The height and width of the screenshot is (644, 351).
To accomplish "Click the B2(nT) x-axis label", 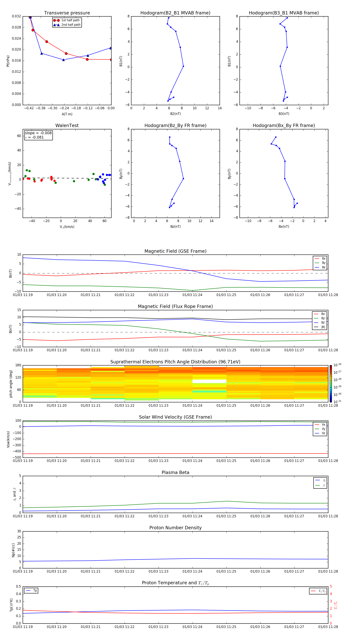I will click(175, 114).
